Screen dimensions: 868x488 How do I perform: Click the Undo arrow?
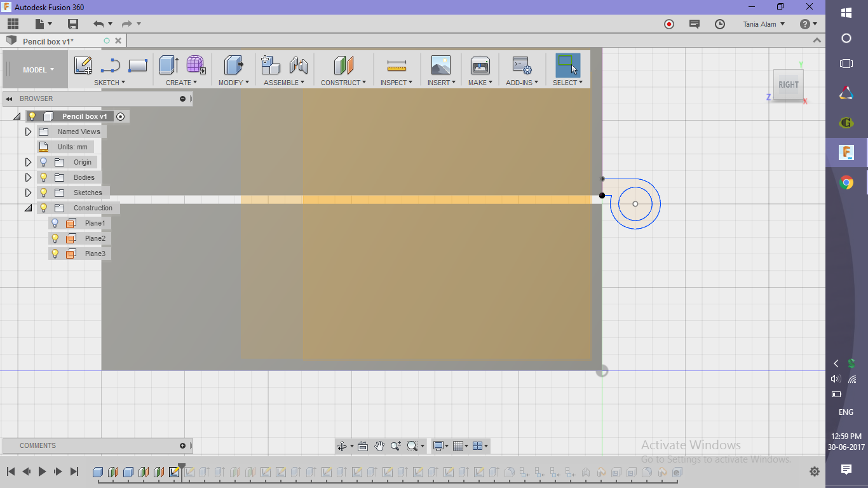[x=98, y=24]
